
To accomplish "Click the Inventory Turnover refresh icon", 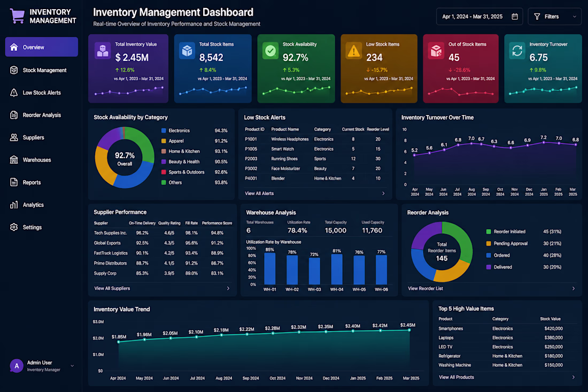I will 517,51.
